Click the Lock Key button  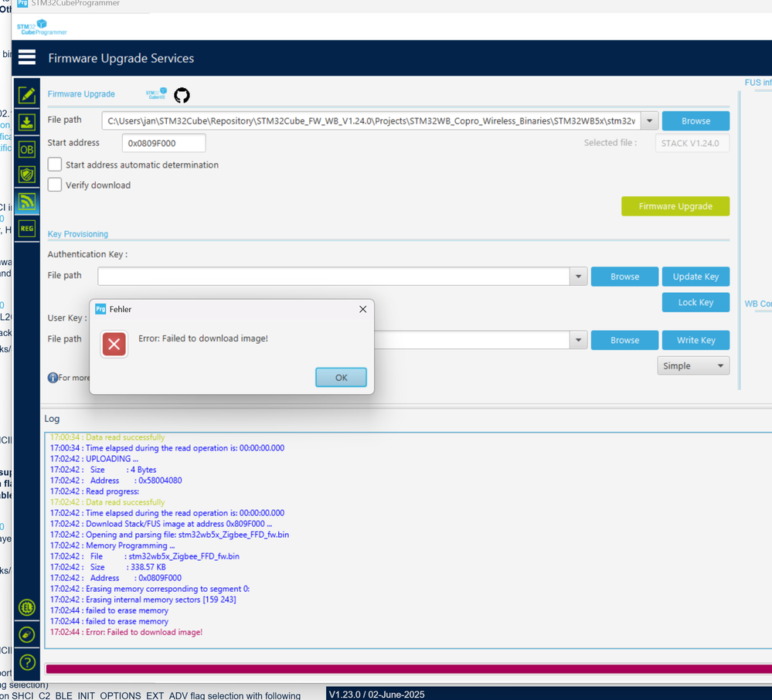coord(695,302)
